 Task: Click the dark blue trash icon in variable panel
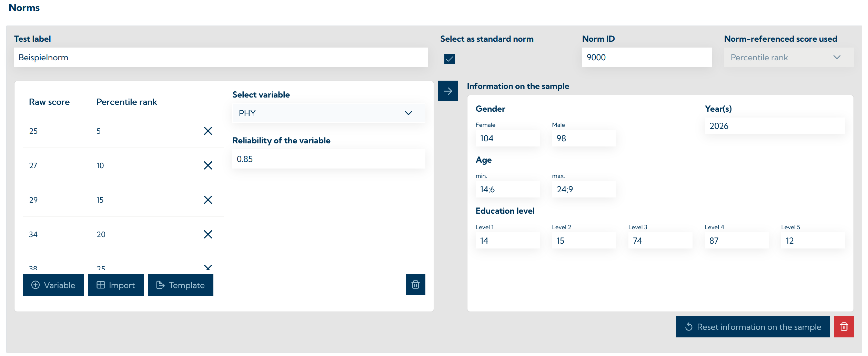[x=415, y=285]
